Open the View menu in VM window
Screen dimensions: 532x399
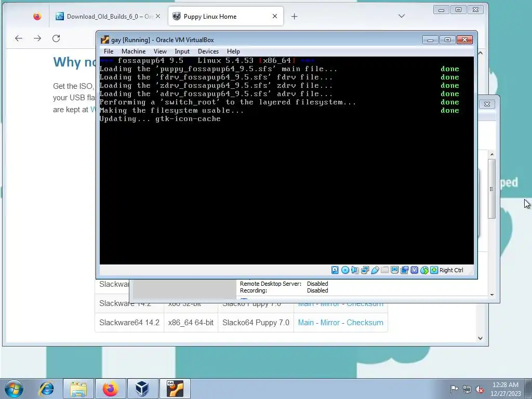pos(160,51)
